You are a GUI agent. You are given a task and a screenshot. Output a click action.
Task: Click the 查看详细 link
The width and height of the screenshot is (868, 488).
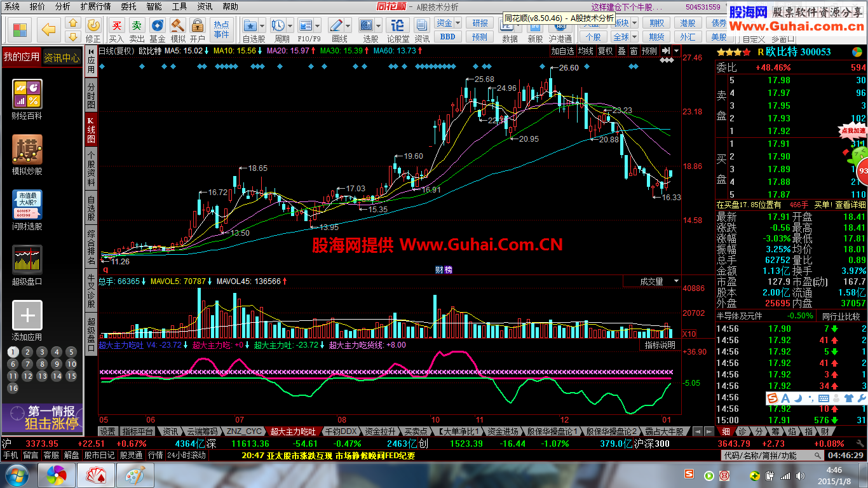[850, 205]
